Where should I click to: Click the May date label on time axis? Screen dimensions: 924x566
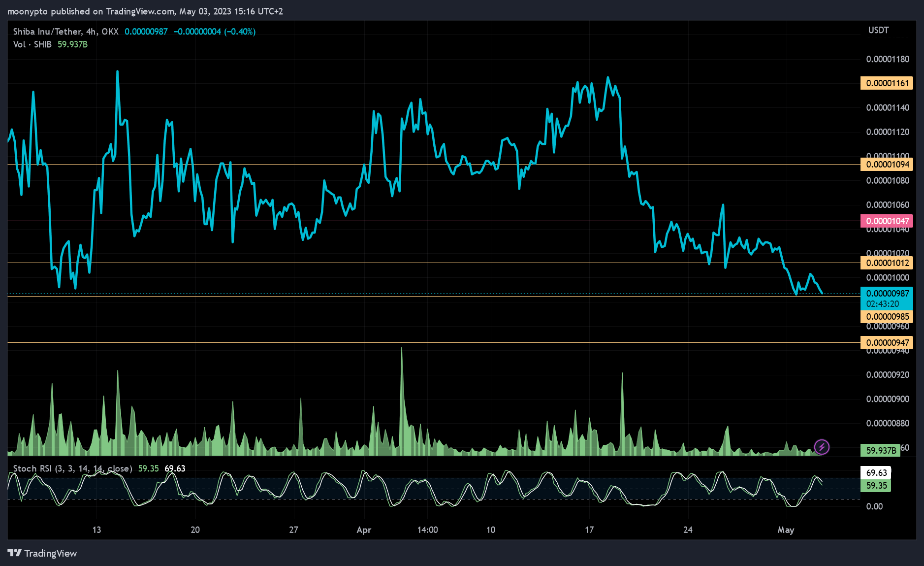tap(786, 530)
